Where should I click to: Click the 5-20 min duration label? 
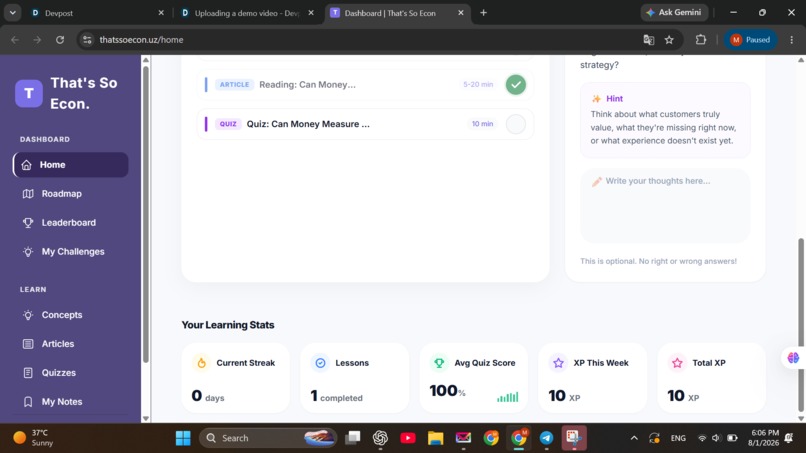(478, 84)
